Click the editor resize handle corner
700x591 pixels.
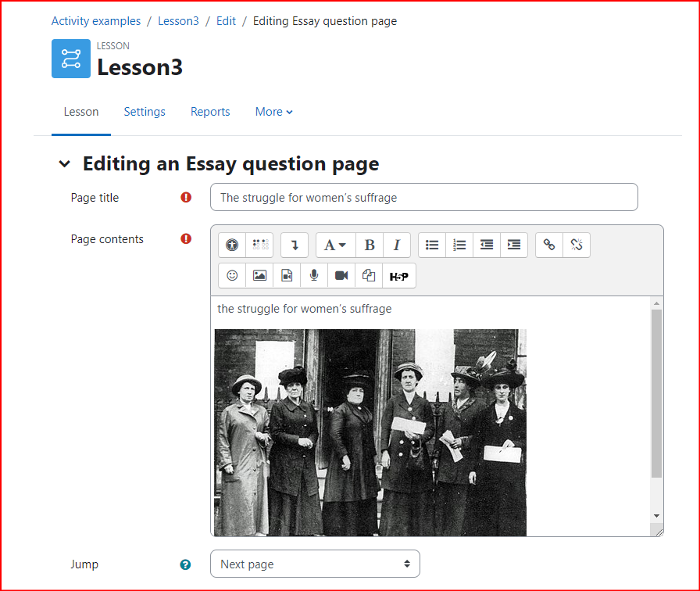pyautogui.click(x=659, y=531)
